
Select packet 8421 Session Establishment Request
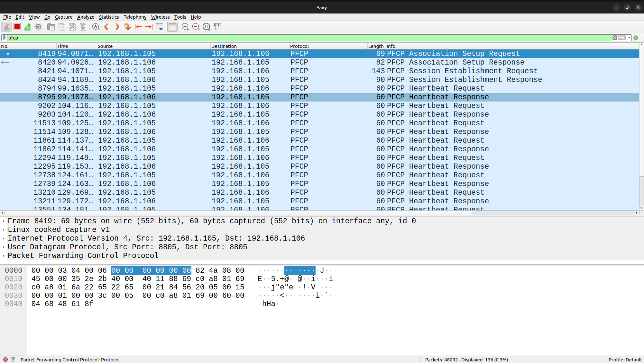click(320, 71)
